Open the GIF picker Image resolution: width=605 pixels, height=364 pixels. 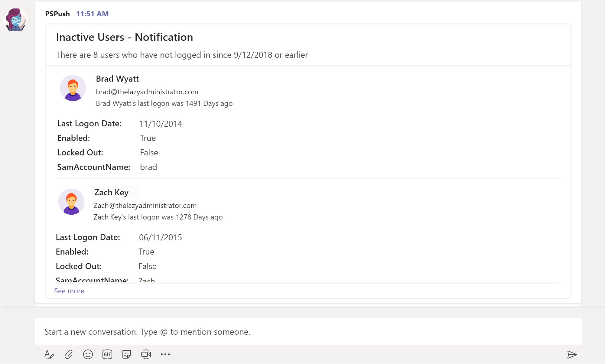point(107,354)
